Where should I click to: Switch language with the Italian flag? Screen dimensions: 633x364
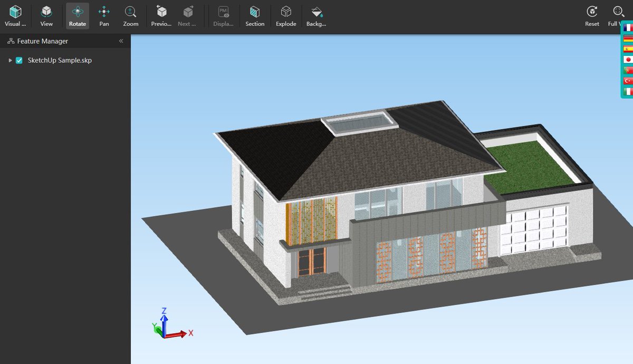[628, 91]
